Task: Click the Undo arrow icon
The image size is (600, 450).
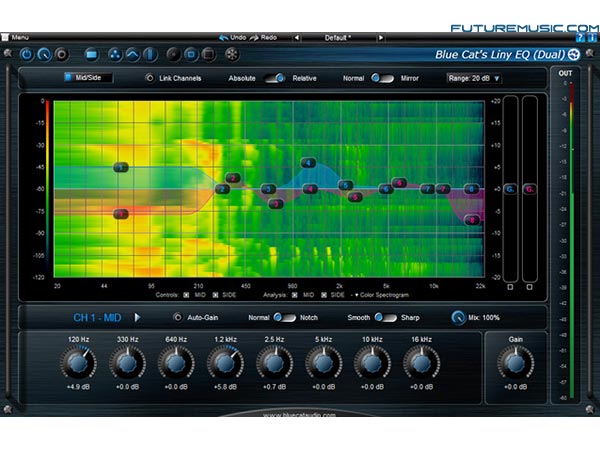Action: (223, 38)
